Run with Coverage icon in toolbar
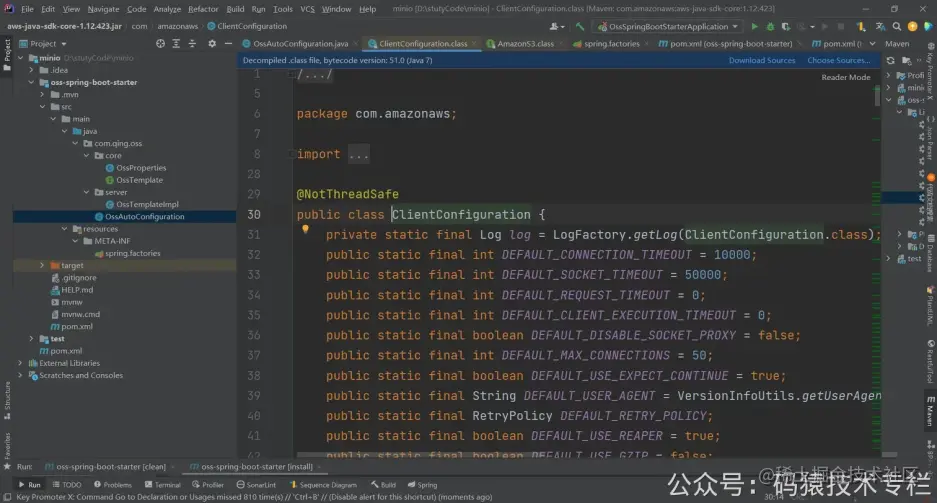Image resolution: width=937 pixels, height=503 pixels. [x=786, y=26]
